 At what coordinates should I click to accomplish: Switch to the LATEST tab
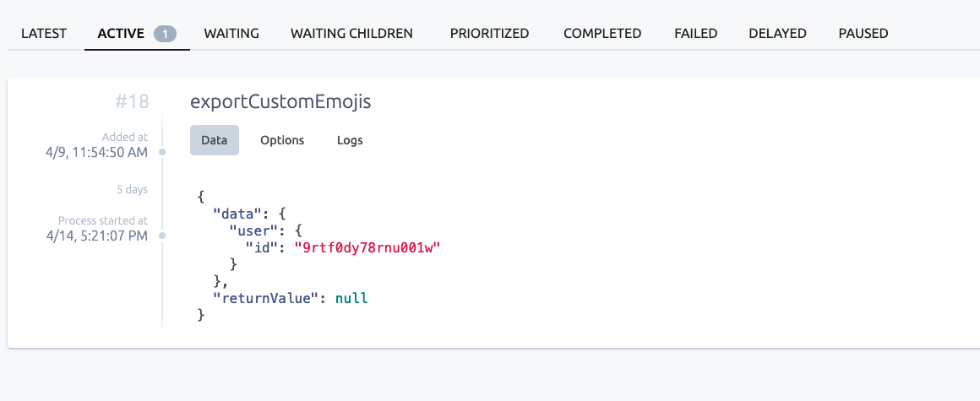click(44, 33)
